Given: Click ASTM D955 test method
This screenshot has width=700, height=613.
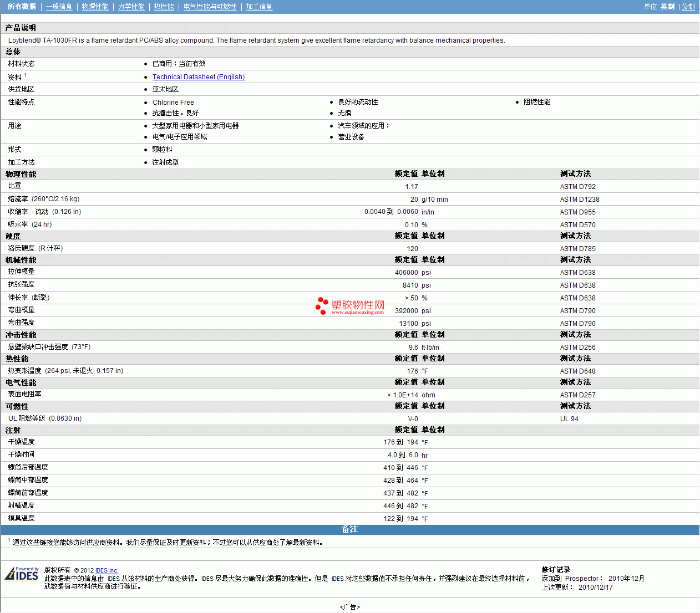Looking at the screenshot, I should (577, 212).
